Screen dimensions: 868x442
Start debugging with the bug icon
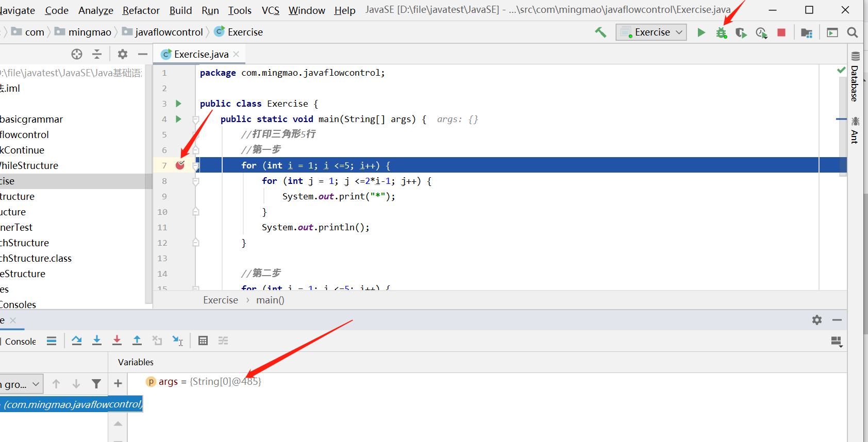coord(721,32)
